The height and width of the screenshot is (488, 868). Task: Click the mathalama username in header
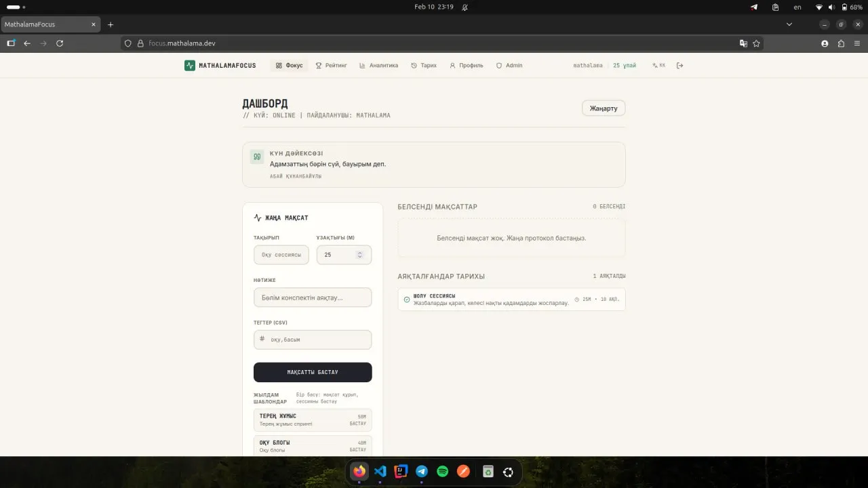pyautogui.click(x=588, y=66)
